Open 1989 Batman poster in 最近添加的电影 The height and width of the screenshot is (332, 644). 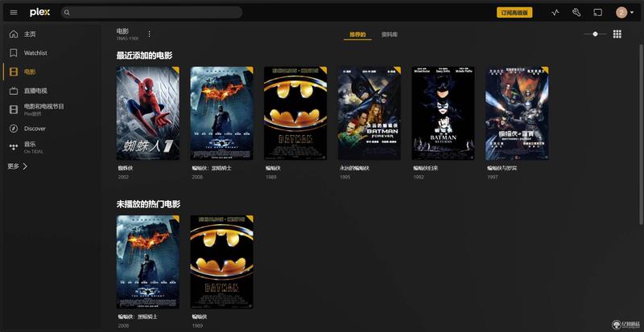(295, 113)
